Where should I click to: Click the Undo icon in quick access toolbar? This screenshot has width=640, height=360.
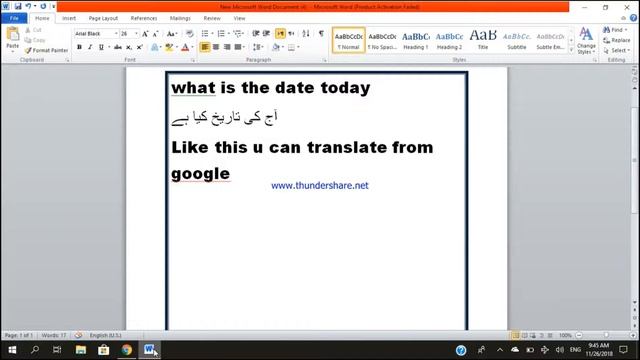pos(28,7)
